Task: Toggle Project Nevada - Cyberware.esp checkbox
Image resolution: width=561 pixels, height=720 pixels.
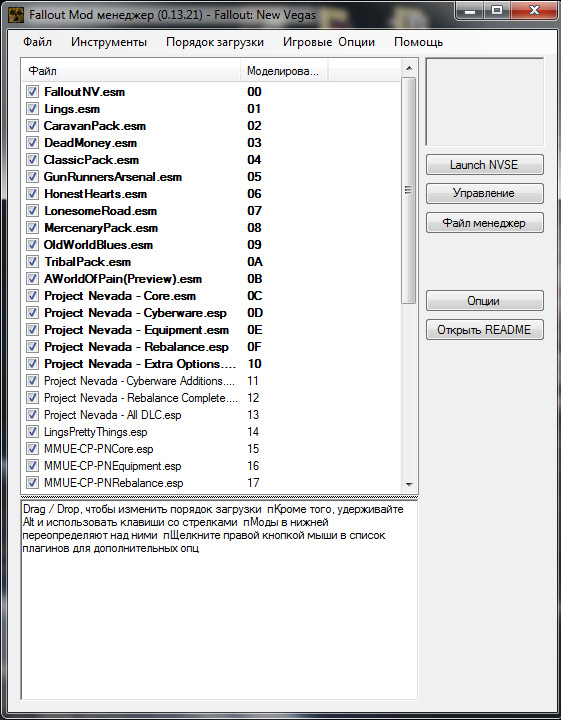Action: (32, 313)
